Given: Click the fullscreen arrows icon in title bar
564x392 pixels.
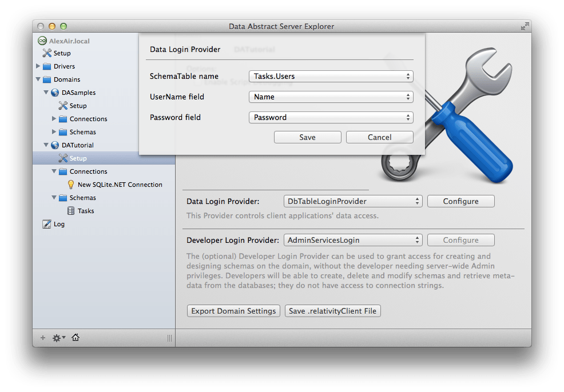Looking at the screenshot, I should pyautogui.click(x=525, y=26).
